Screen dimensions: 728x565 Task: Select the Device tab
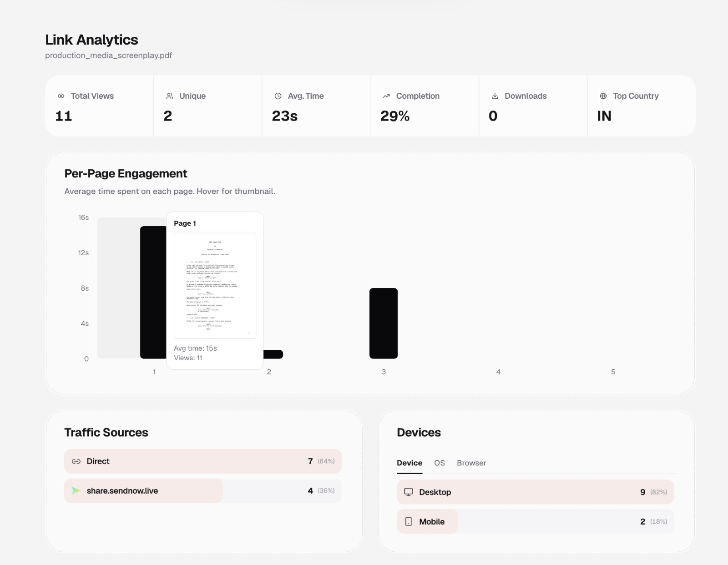coord(409,463)
